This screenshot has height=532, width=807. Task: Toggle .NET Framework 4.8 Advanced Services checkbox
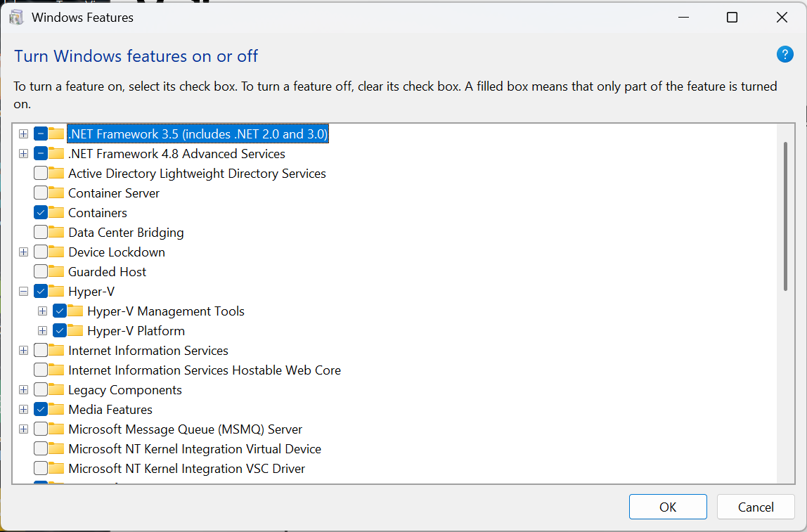coord(41,153)
